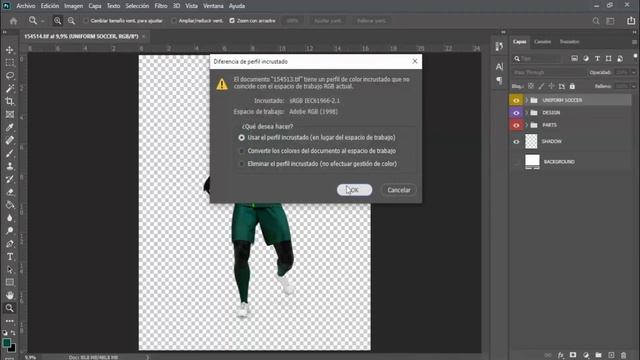Click the Zoom Out magnifier button

71,21
